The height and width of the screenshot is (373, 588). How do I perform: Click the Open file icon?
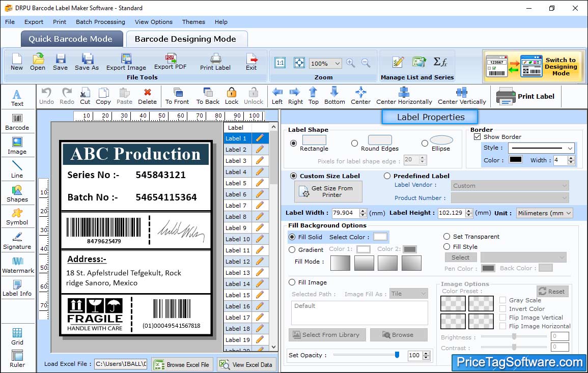tap(38, 62)
